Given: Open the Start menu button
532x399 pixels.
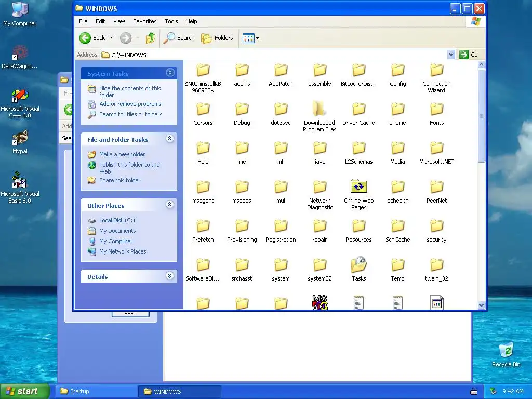Looking at the screenshot, I should coord(25,391).
